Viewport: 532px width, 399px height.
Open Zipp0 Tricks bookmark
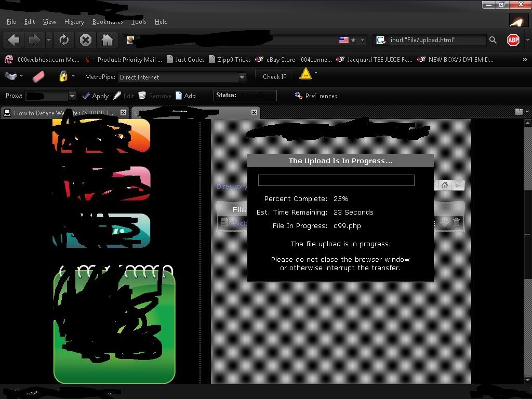[x=230, y=59]
